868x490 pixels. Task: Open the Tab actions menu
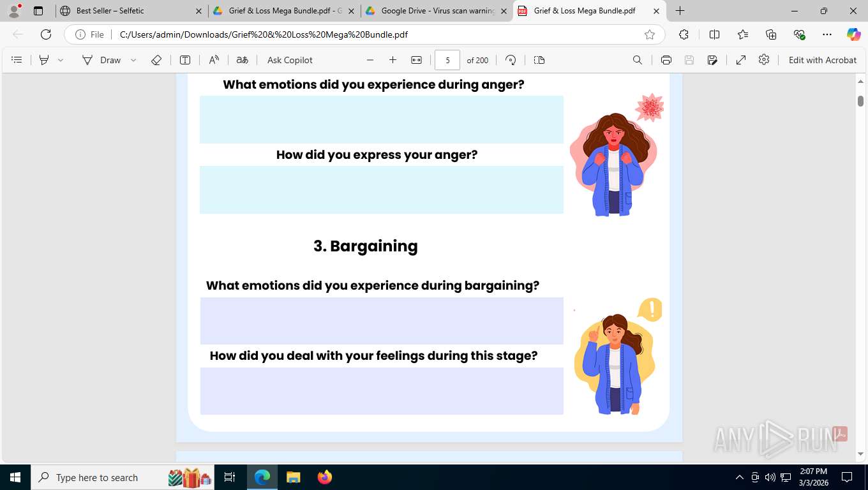pyautogui.click(x=38, y=11)
